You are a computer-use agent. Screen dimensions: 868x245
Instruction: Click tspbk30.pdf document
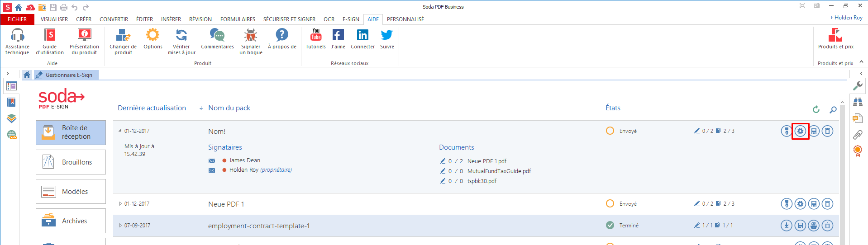(482, 181)
